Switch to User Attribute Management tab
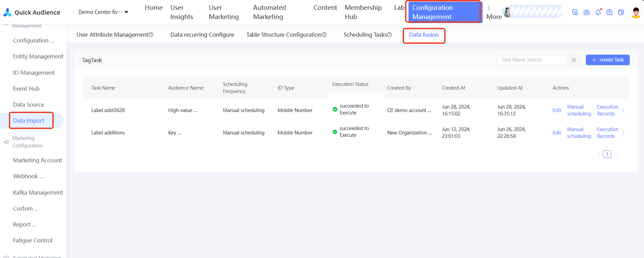This screenshot has width=644, height=258. tap(112, 35)
